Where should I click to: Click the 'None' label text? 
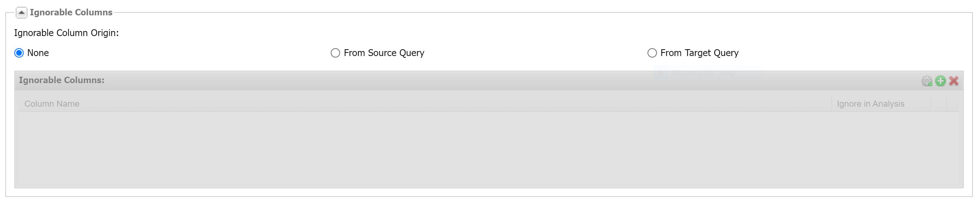click(38, 53)
